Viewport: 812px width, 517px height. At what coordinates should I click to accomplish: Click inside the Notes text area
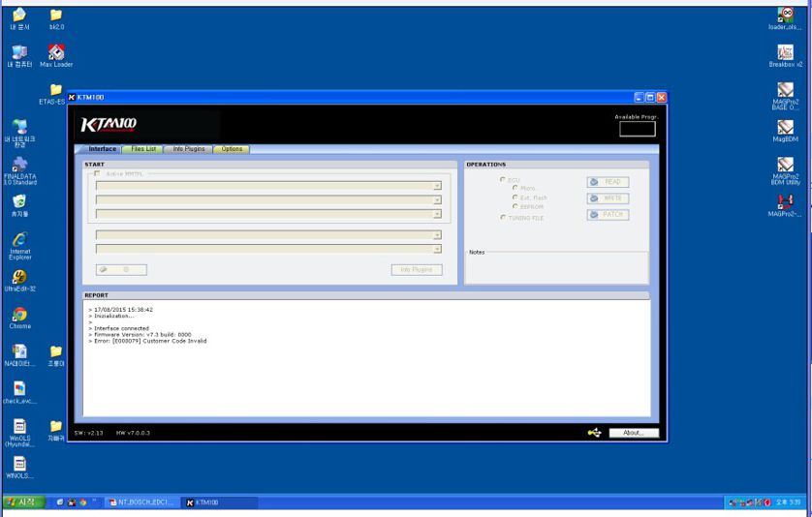click(557, 269)
